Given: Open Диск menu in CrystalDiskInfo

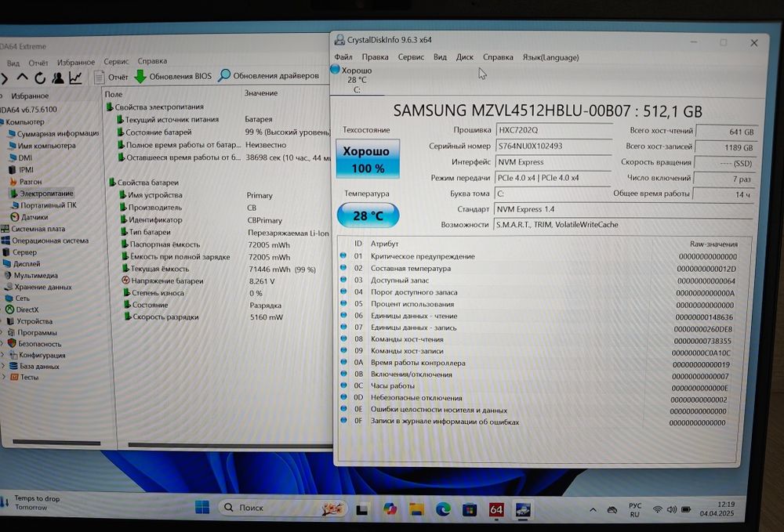Looking at the screenshot, I should (464, 57).
